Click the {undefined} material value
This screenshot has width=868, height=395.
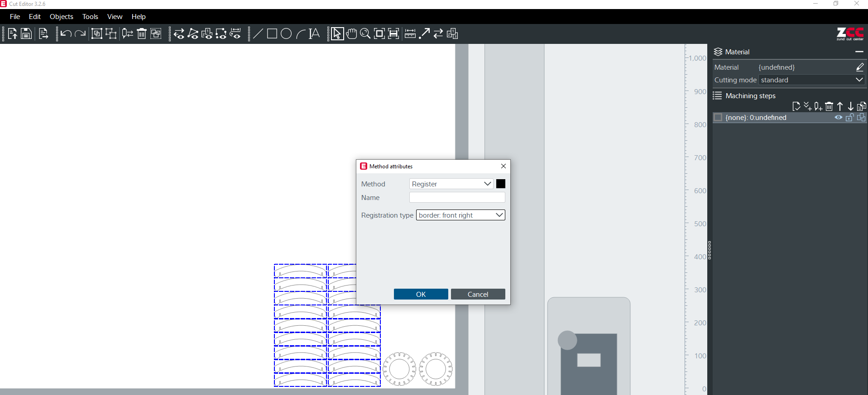[x=777, y=67]
